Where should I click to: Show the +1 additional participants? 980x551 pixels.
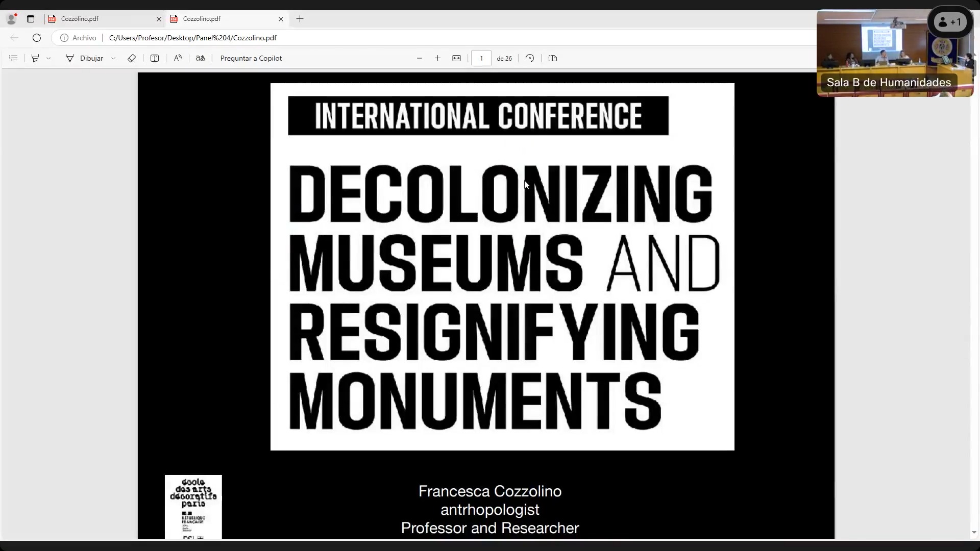pyautogui.click(x=950, y=22)
